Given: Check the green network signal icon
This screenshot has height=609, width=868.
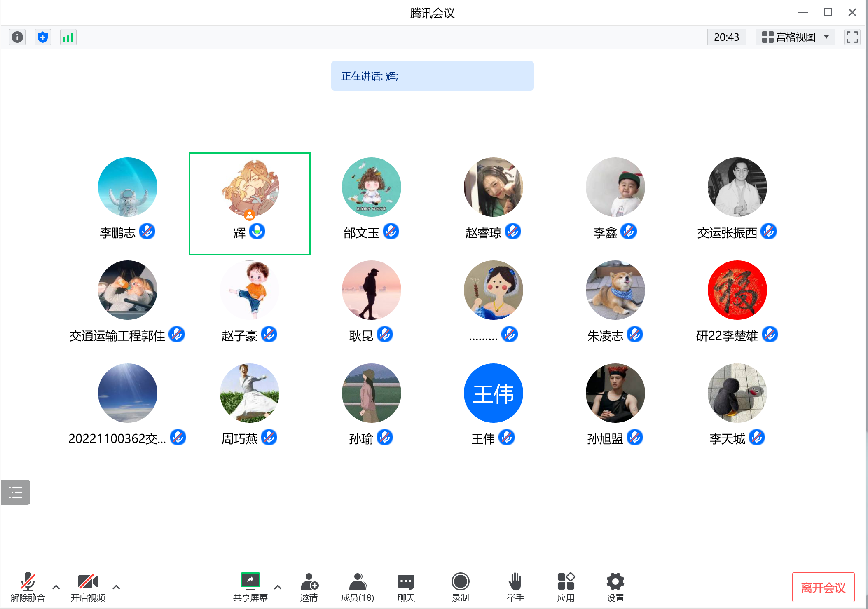Looking at the screenshot, I should [68, 37].
